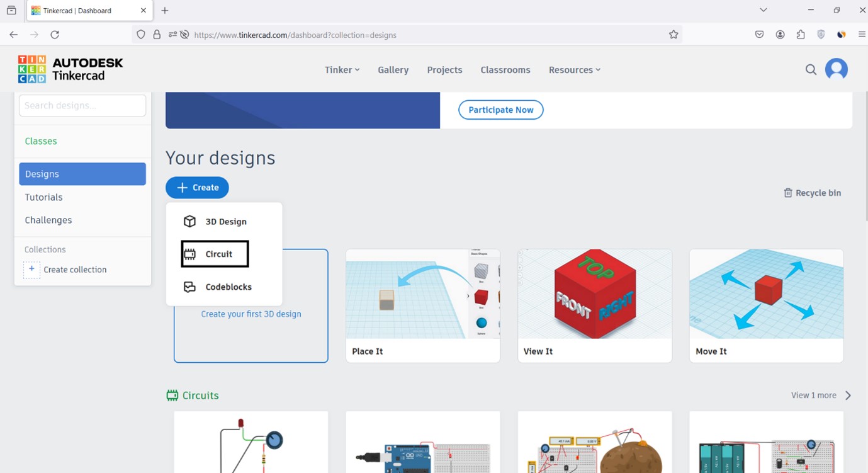Click the plus icon beside Create collection
Viewport: 868px width, 473px height.
point(31,270)
